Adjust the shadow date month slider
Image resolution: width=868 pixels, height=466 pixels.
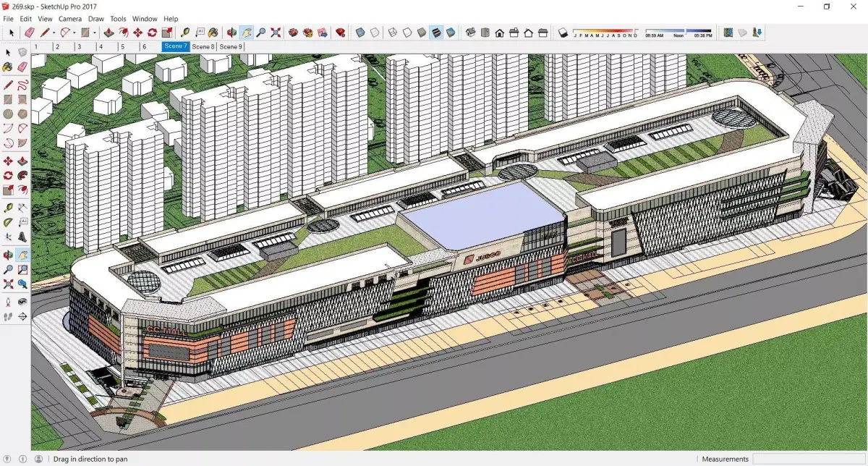[605, 33]
